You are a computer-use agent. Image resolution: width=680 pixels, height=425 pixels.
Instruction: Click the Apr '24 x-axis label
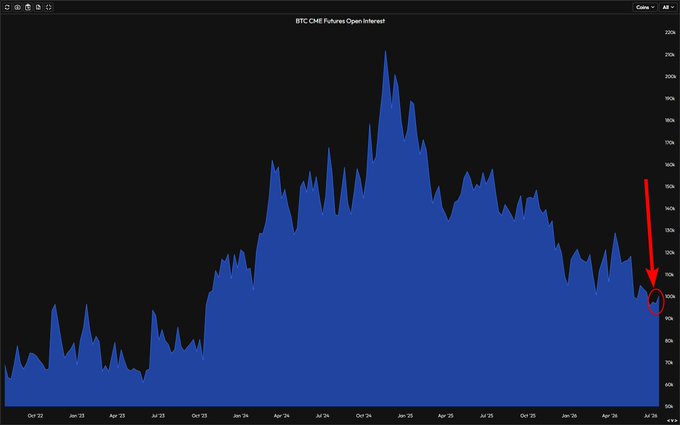[x=281, y=415]
